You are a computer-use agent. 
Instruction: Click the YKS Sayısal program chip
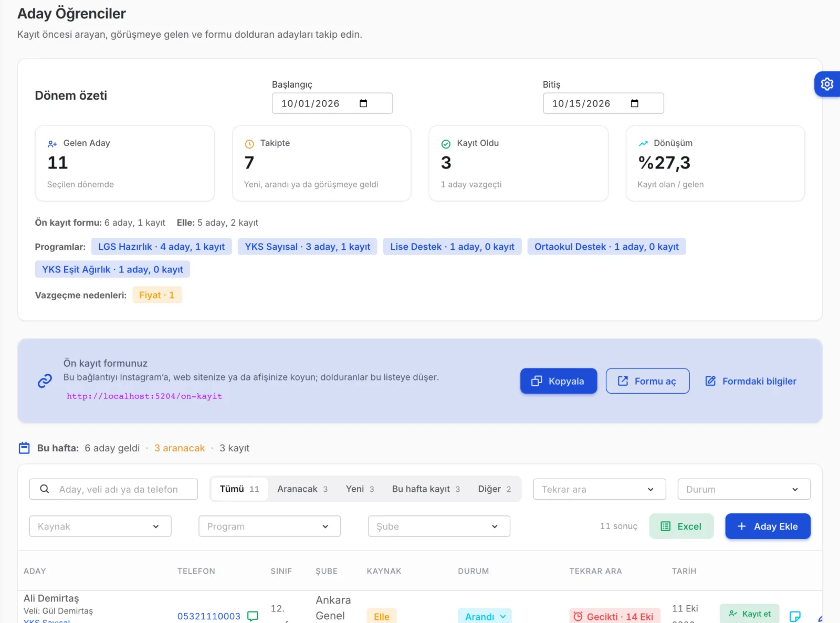tap(307, 247)
